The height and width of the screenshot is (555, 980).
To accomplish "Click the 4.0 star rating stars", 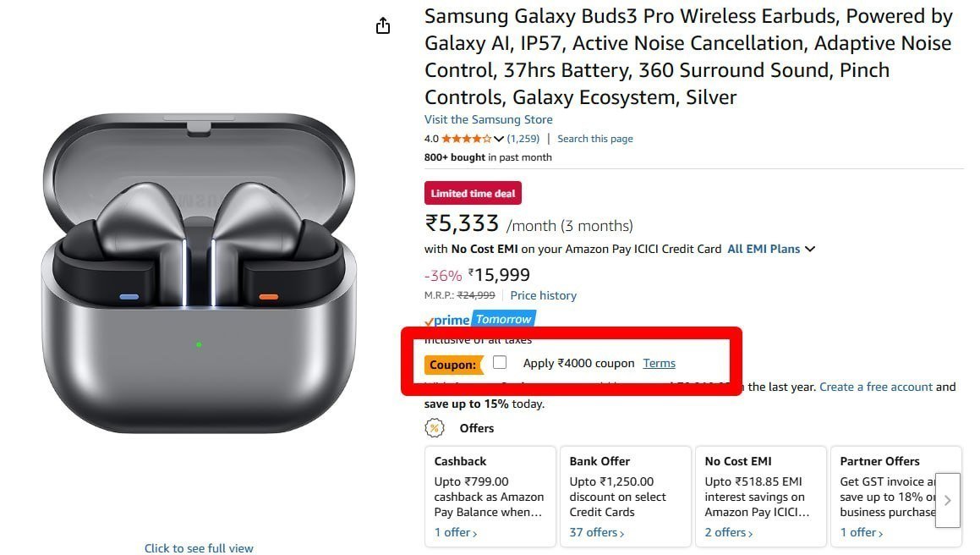I will pos(464,138).
